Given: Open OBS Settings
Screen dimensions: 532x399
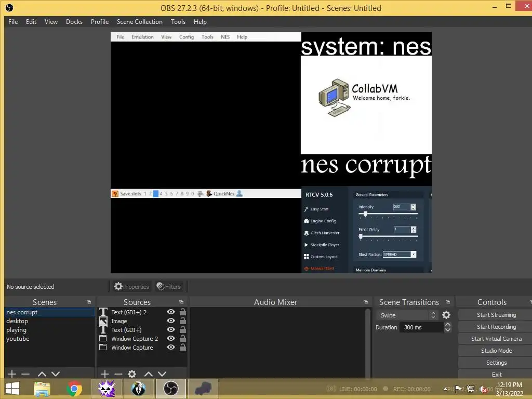Looking at the screenshot, I should tap(496, 363).
